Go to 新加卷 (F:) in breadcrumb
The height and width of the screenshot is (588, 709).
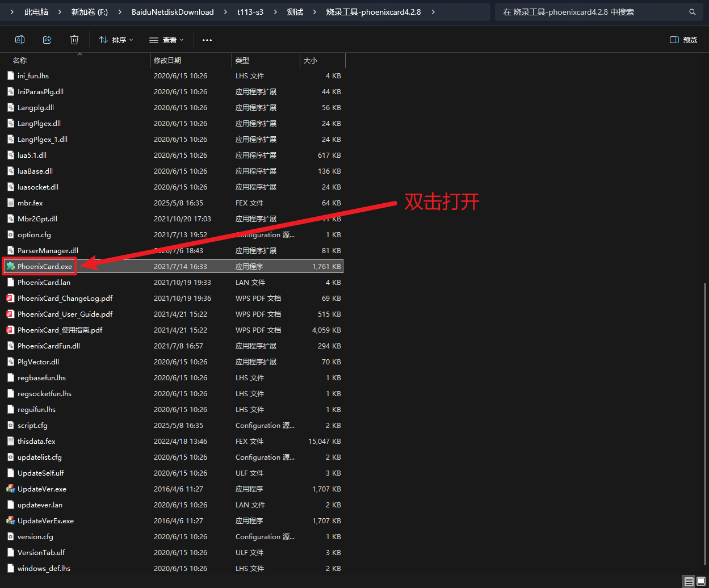pos(90,12)
